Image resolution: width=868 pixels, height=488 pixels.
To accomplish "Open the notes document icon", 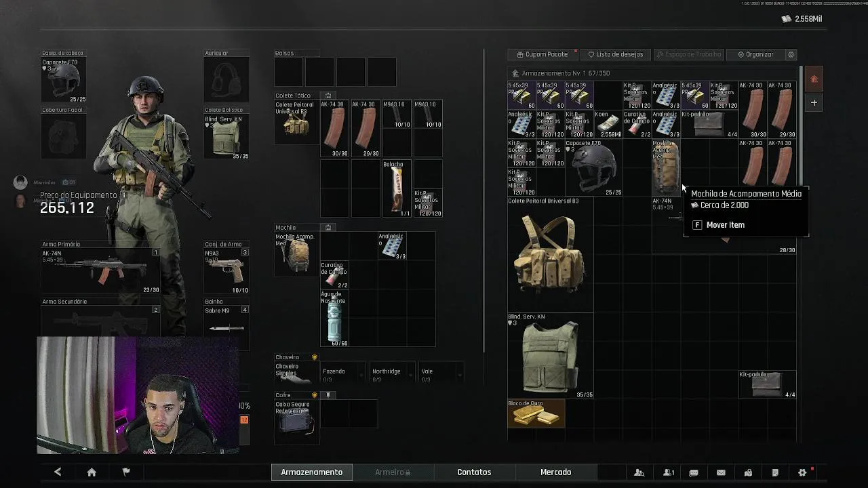I will click(775, 472).
